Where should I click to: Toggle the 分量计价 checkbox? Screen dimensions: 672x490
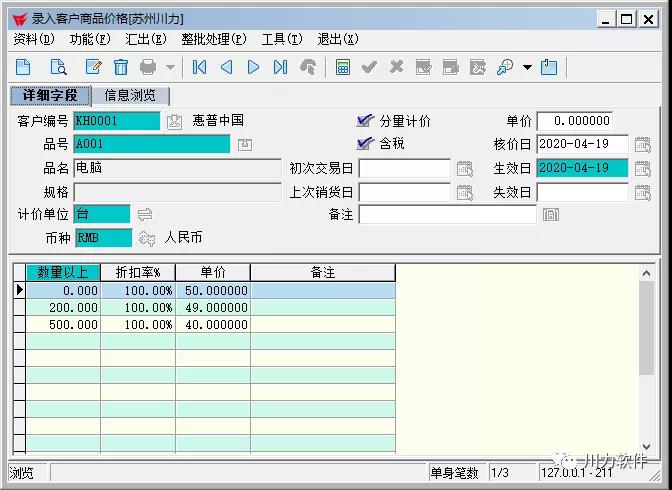coord(365,121)
